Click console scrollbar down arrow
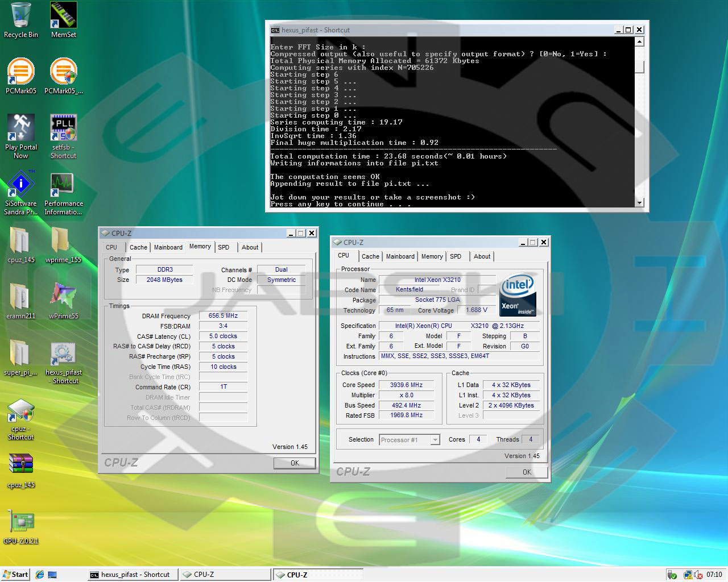728x582 pixels. [639, 202]
